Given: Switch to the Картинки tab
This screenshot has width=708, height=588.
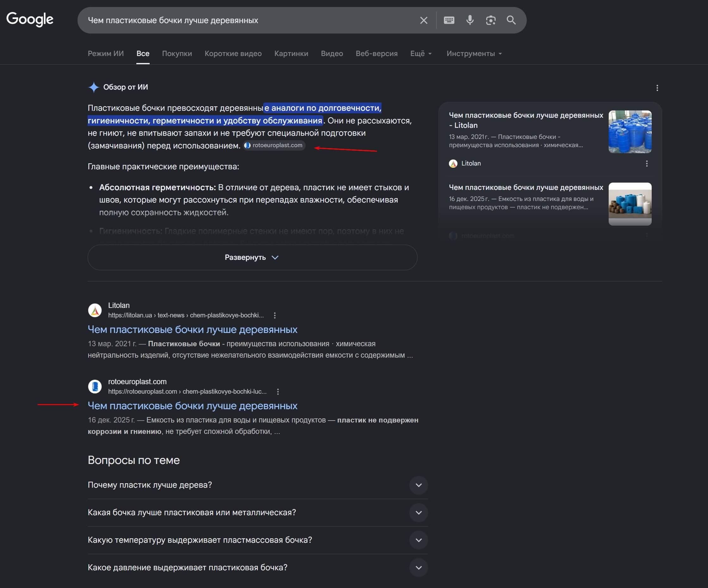Looking at the screenshot, I should [x=291, y=53].
